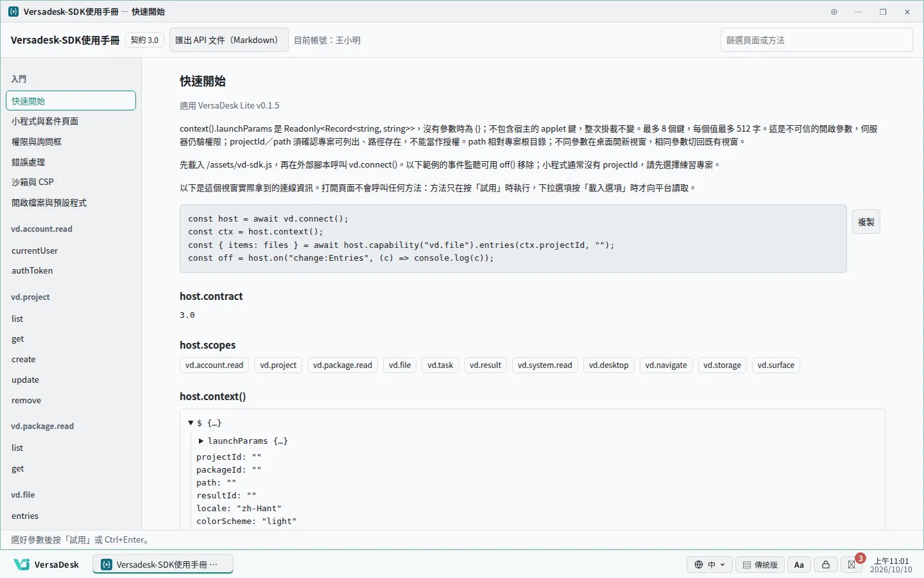Open the 沙箱與 CSP page

click(x=71, y=182)
